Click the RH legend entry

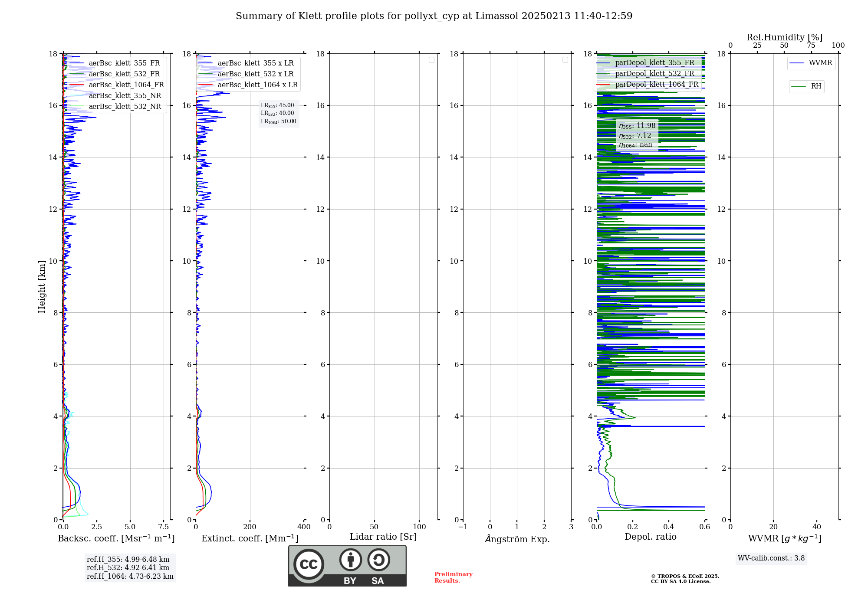[x=806, y=86]
